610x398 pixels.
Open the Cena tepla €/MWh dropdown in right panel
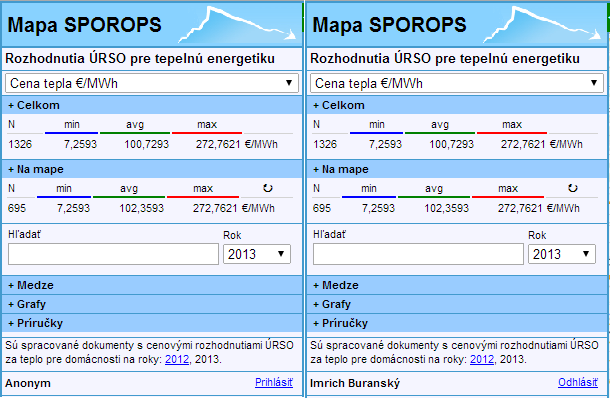click(x=457, y=83)
